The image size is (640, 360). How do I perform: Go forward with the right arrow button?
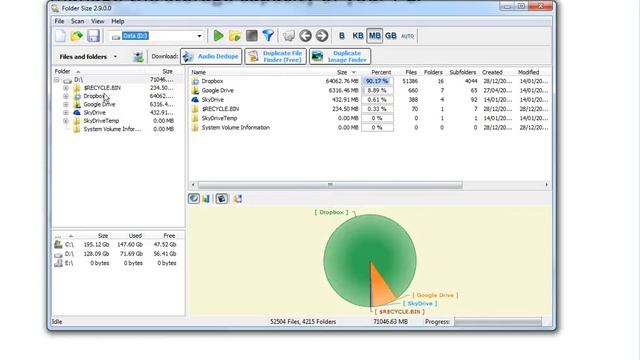coord(322,36)
